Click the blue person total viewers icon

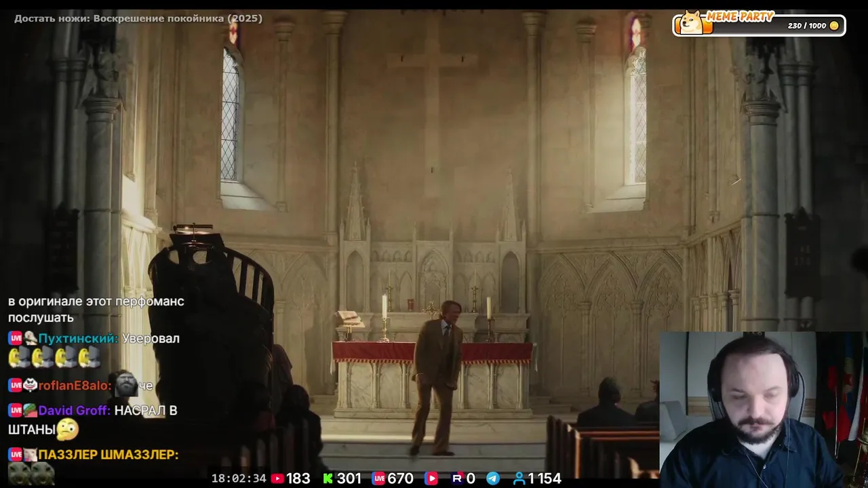pyautogui.click(x=519, y=479)
